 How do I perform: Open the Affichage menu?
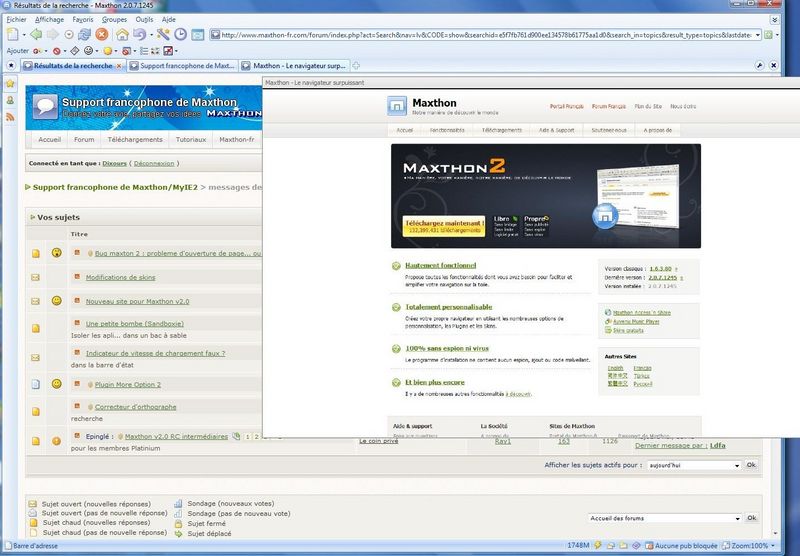(49, 19)
